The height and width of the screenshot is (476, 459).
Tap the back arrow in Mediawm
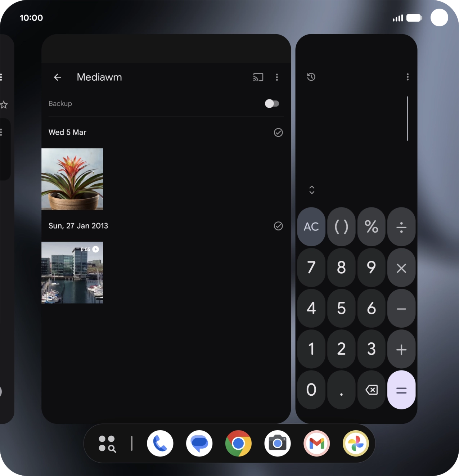point(58,77)
